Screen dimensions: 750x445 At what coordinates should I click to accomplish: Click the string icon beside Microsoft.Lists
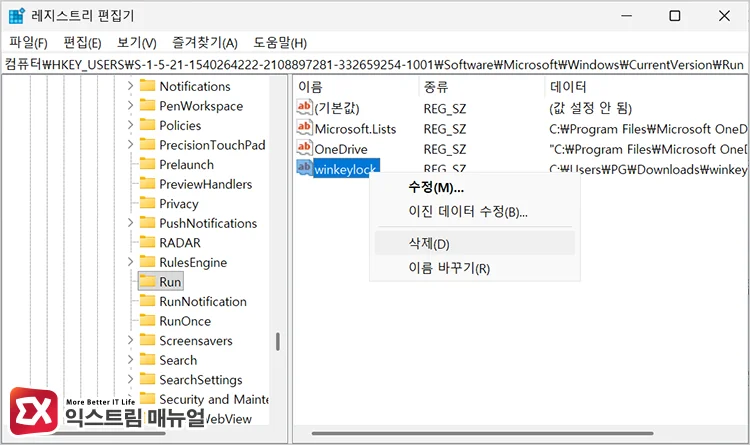pyautogui.click(x=304, y=127)
